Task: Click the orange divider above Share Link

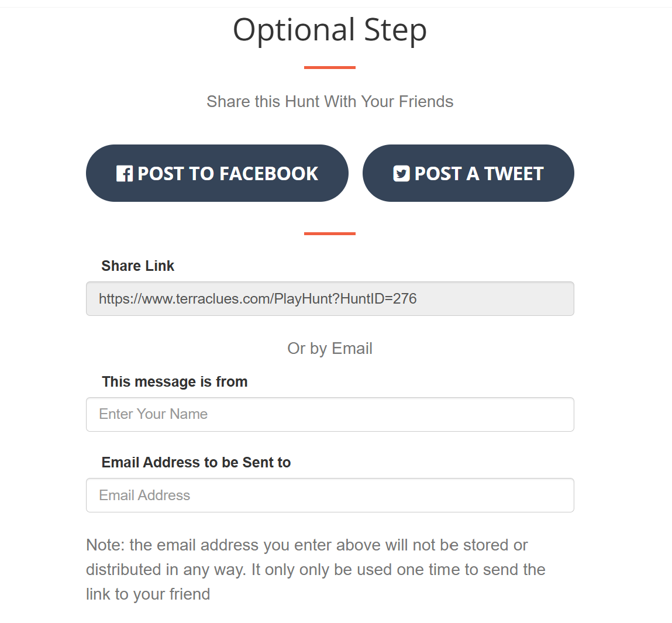Action: point(330,234)
